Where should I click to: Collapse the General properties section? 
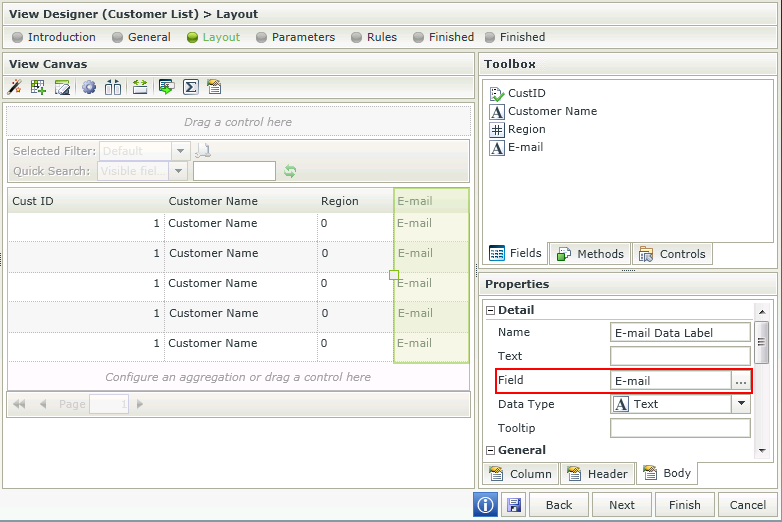coord(491,451)
